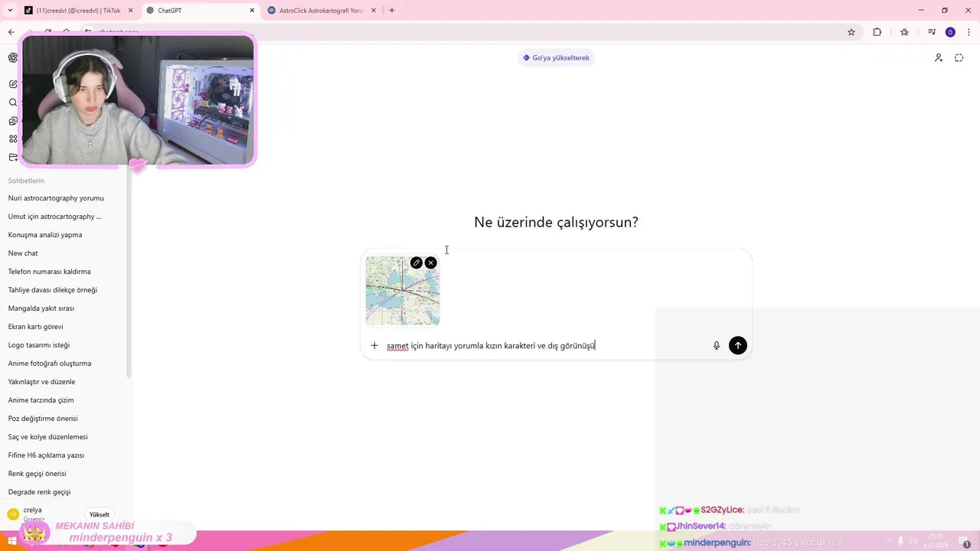Click the Go'ya yükselterek upgrade button
This screenshot has width=980, height=551.
point(557,57)
